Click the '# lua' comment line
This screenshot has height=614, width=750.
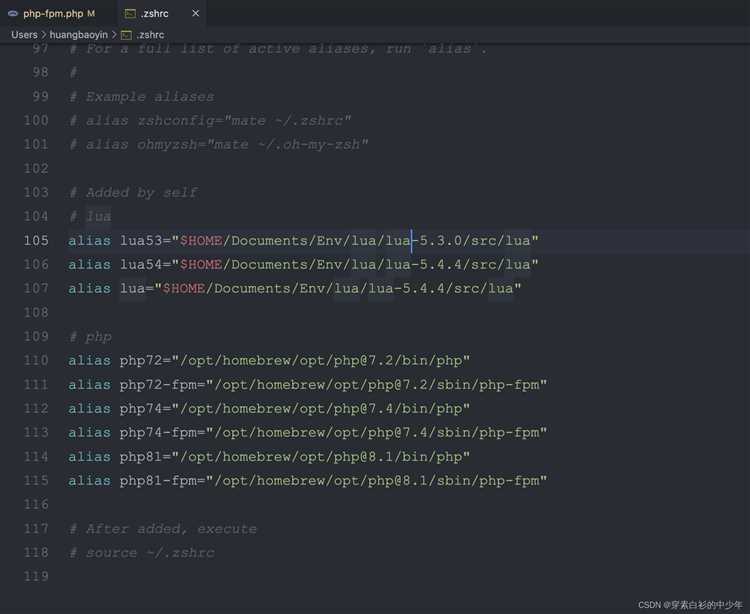pos(90,216)
